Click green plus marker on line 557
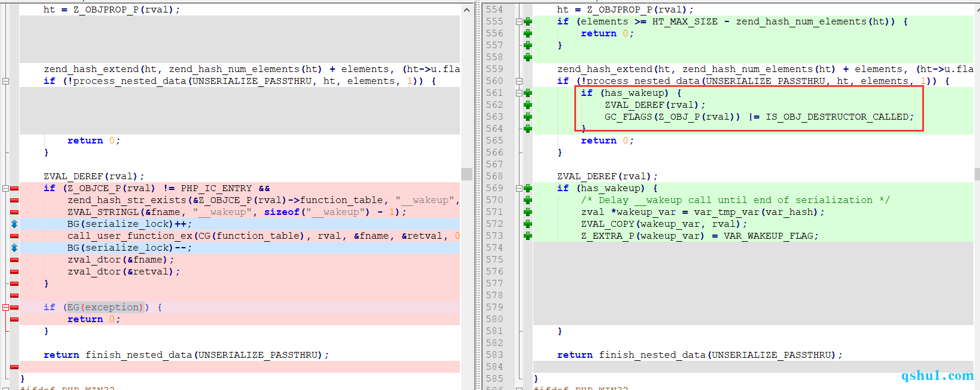This screenshot has width=980, height=390. pyautogui.click(x=528, y=45)
